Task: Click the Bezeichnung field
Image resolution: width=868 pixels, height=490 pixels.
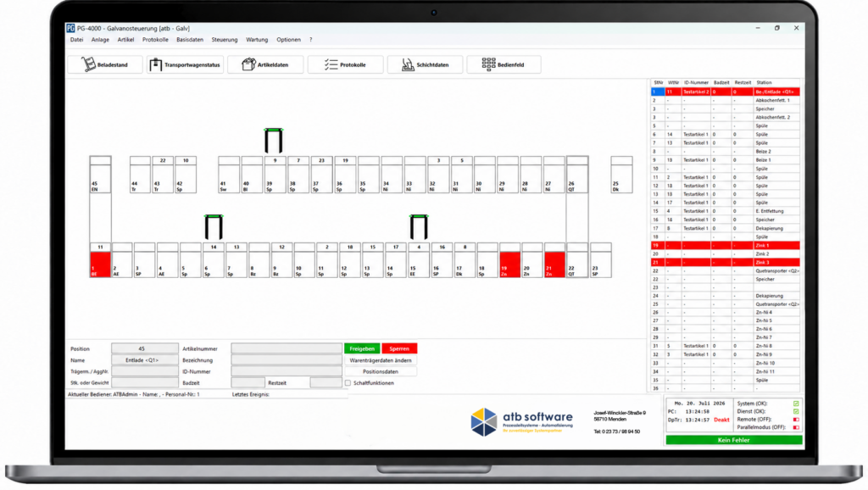Action: click(287, 360)
